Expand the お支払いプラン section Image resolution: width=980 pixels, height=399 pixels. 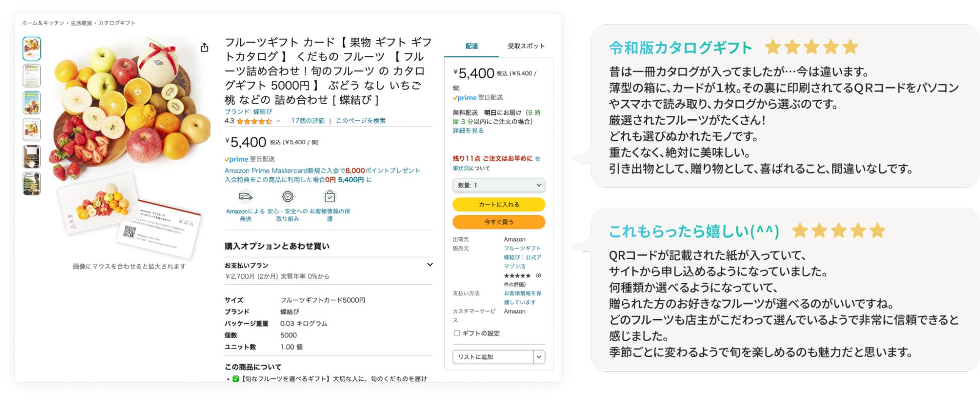pyautogui.click(x=430, y=265)
